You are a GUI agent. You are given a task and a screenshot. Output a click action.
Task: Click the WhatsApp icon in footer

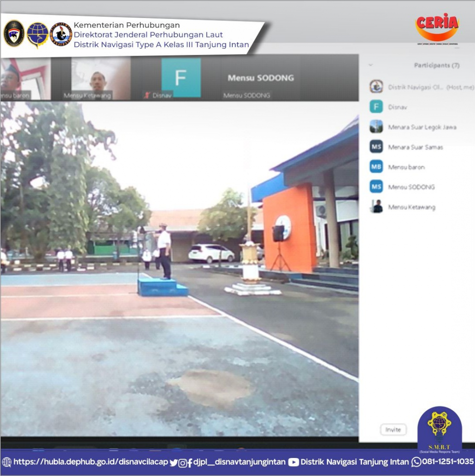tap(416, 462)
